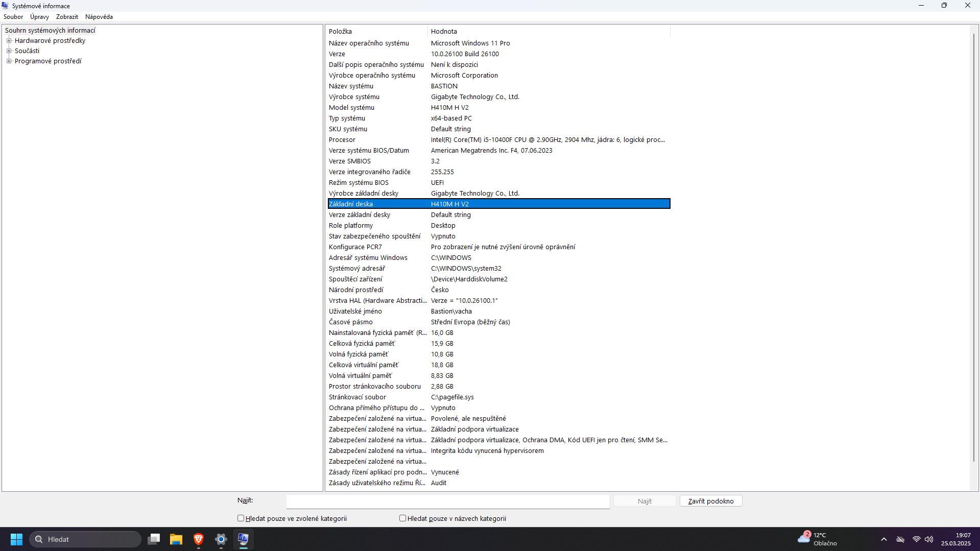Select the Spouštěcí zařízení row
Image resolution: width=980 pixels, height=551 pixels.
pos(499,279)
